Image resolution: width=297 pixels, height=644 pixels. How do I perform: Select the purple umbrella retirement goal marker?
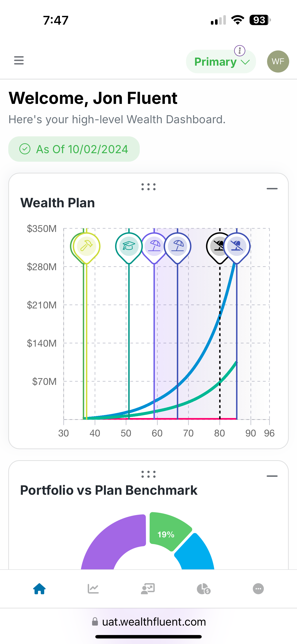(154, 246)
